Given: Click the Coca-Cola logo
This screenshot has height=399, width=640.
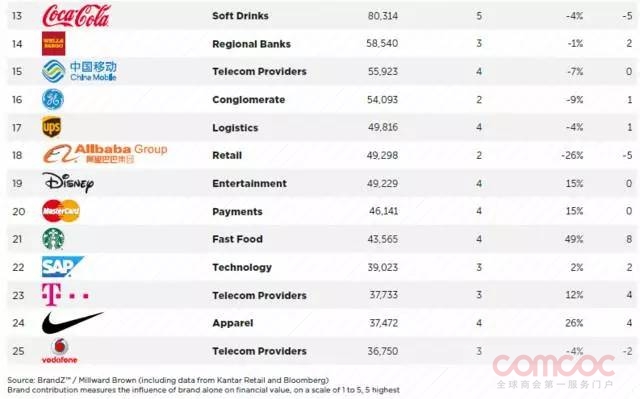Looking at the screenshot, I should [76, 16].
